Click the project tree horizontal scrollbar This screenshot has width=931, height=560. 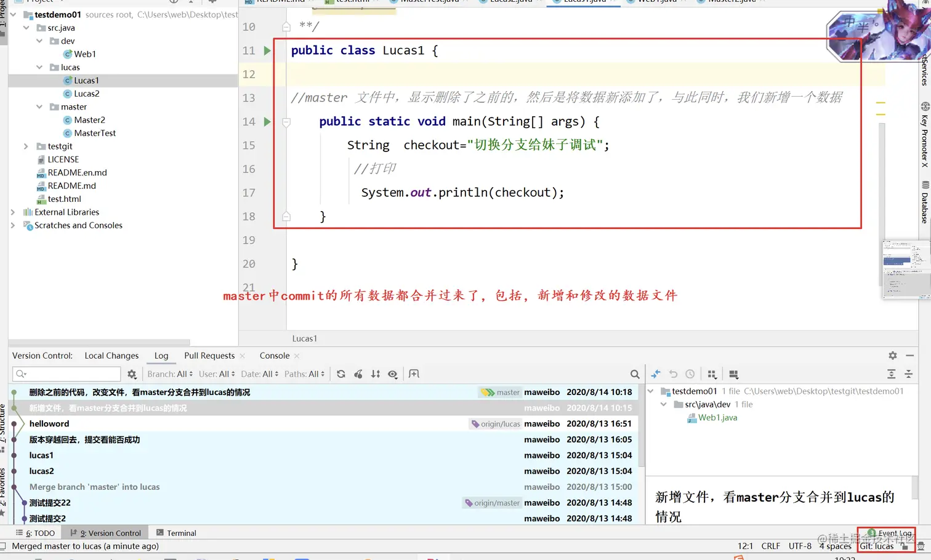[99, 342]
